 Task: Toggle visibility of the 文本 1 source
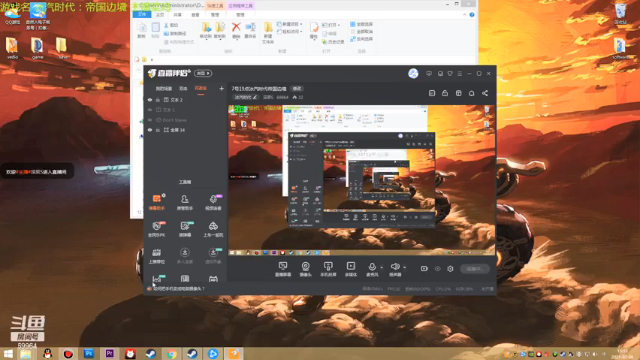pyautogui.click(x=150, y=110)
